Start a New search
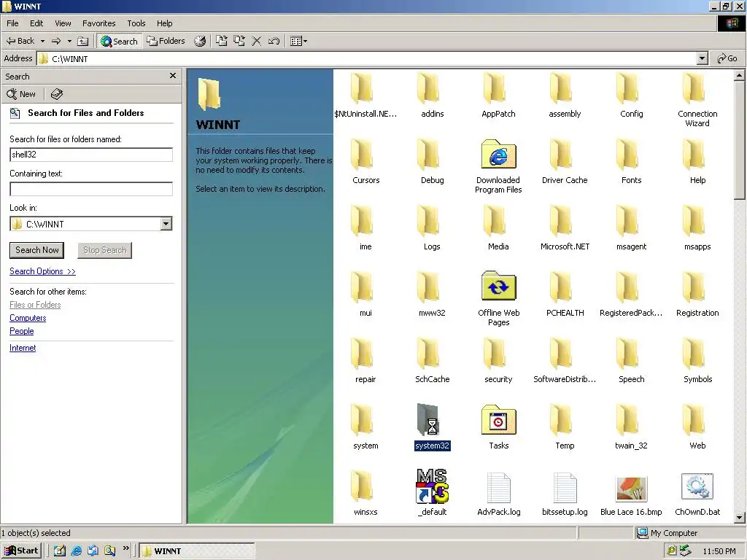This screenshot has width=747, height=560. pyautogui.click(x=21, y=94)
